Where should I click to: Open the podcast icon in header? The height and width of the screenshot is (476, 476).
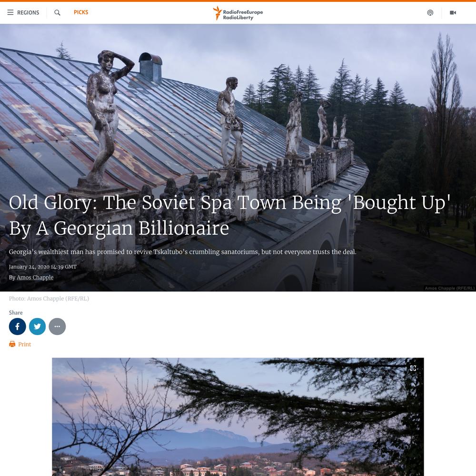[430, 12]
